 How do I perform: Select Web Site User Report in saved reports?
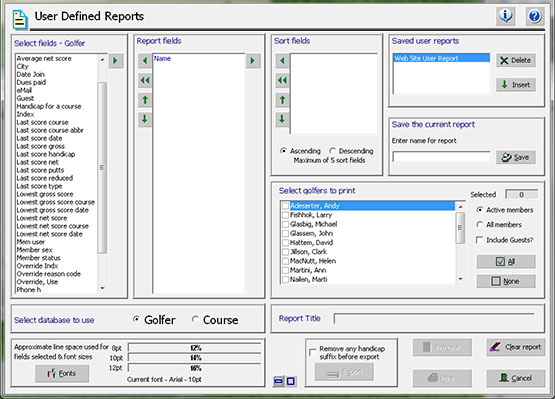(x=441, y=58)
